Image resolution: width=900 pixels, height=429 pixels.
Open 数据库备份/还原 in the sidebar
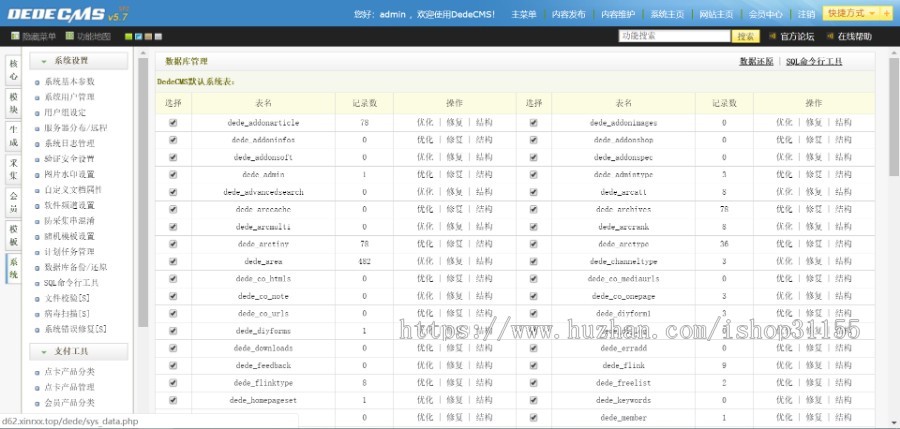click(76, 267)
